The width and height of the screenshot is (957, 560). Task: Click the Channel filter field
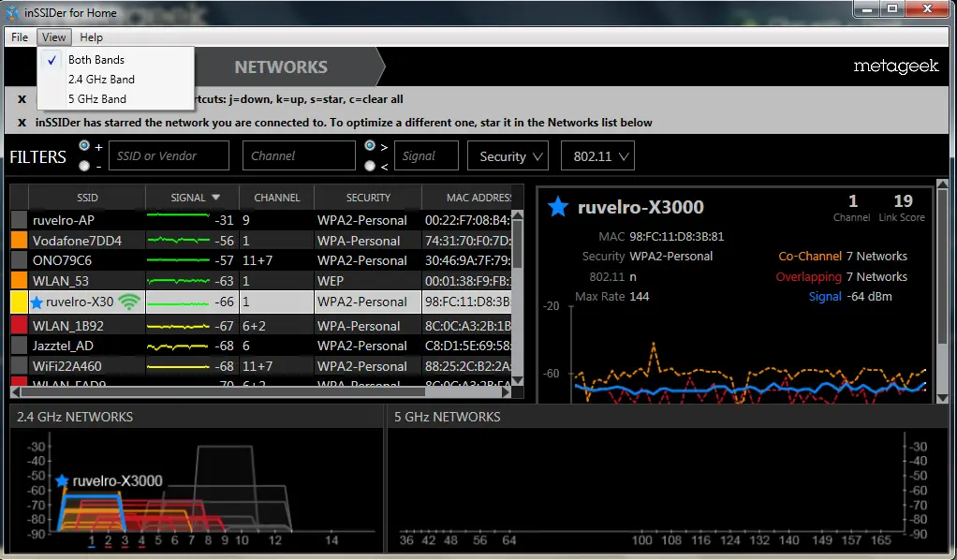pos(299,155)
